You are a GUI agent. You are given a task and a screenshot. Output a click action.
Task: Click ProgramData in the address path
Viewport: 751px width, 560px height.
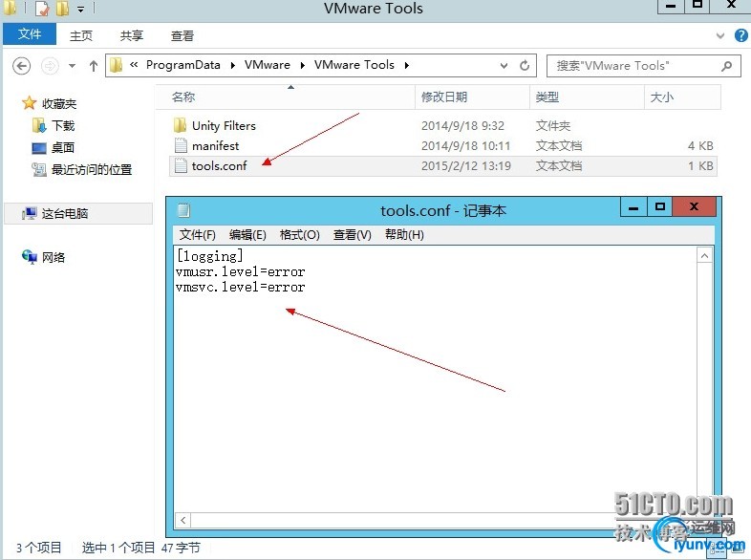pos(182,65)
